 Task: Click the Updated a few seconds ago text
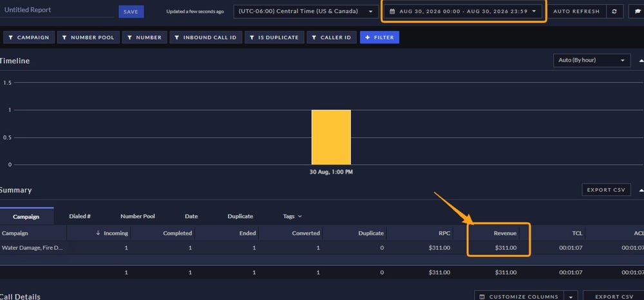[195, 12]
